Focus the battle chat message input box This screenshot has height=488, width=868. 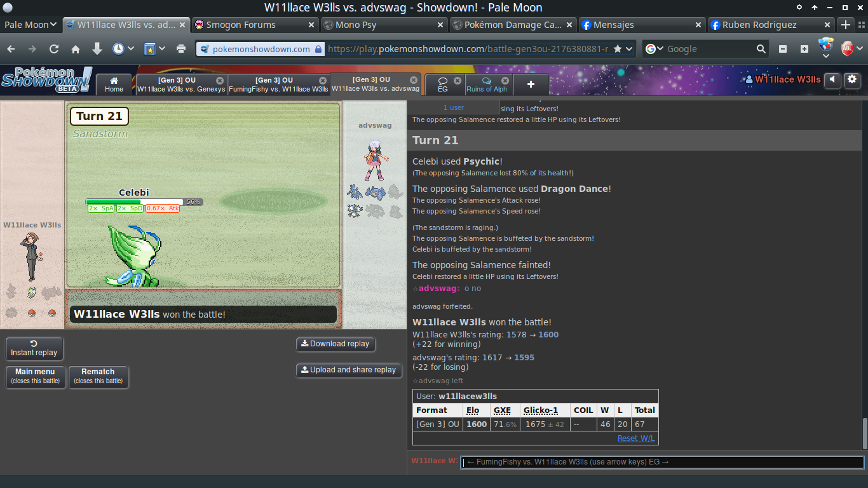pos(661,463)
